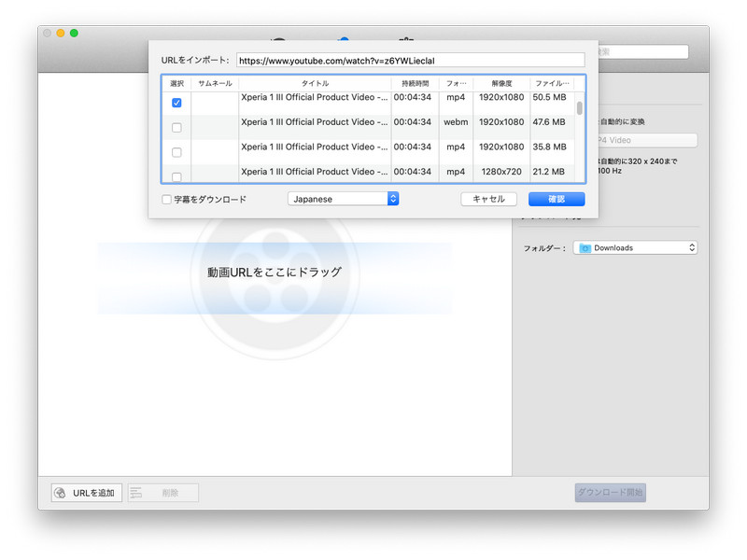
Task: Click the green zoom window button
Action: 74,33
